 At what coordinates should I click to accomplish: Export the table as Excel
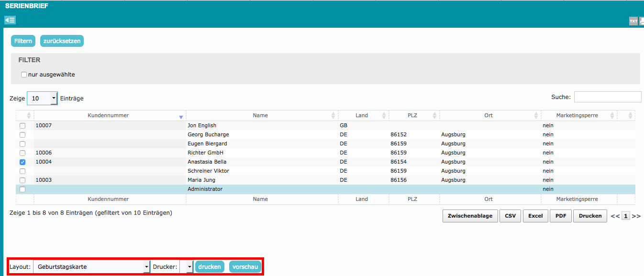coord(535,216)
